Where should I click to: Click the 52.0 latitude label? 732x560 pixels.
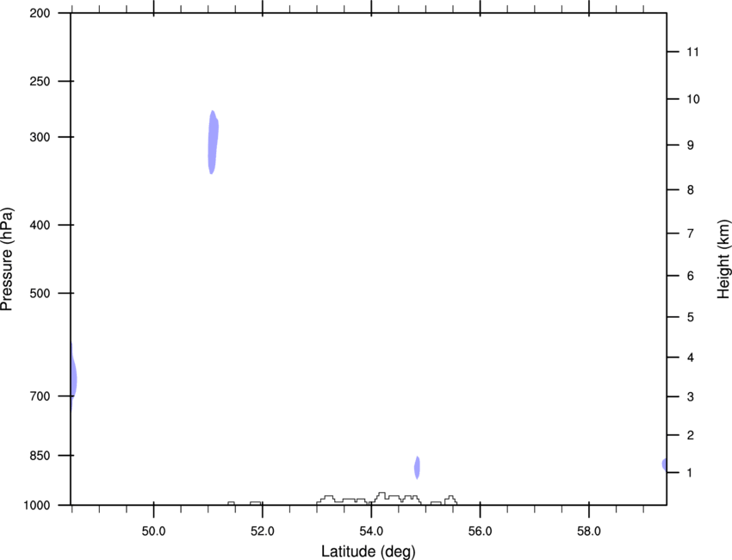(263, 532)
